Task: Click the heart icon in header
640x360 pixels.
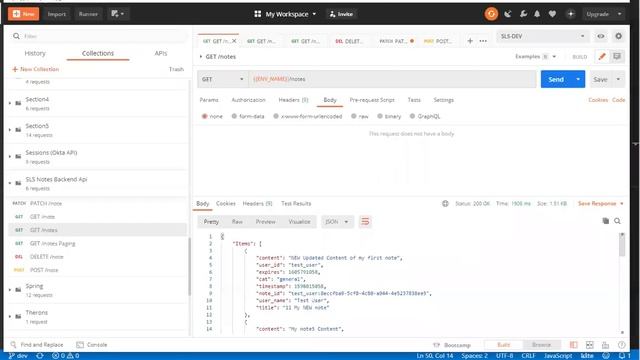Action: pos(552,14)
